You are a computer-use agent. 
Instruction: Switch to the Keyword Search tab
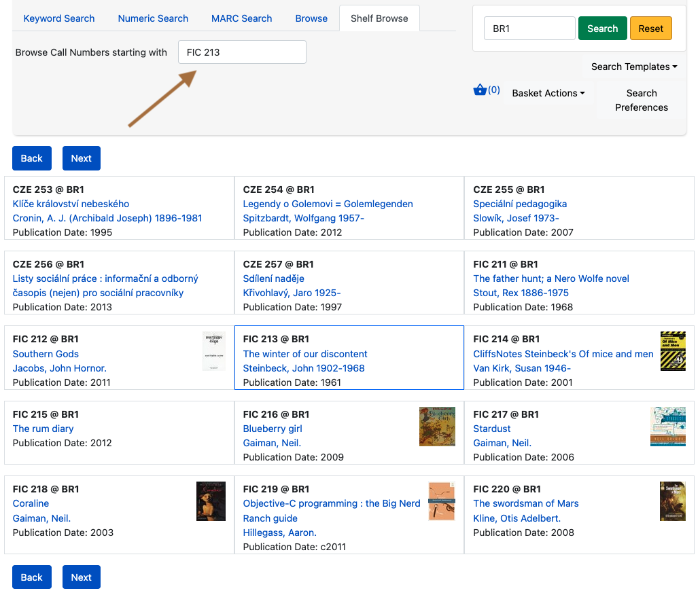(x=58, y=18)
